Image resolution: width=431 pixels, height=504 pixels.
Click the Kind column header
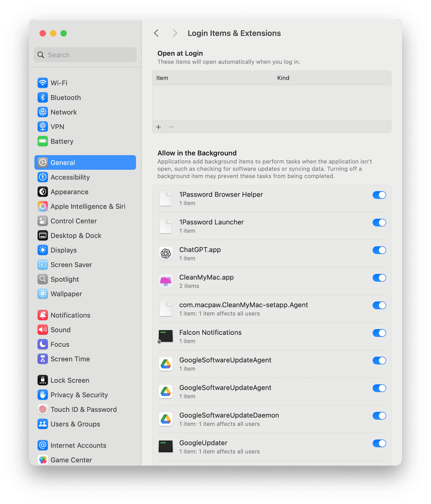(283, 78)
